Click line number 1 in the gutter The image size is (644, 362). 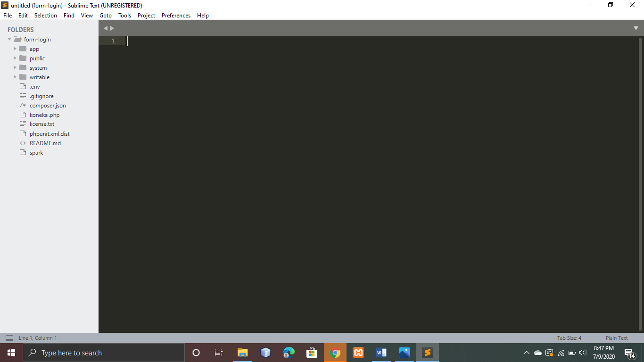coord(113,41)
